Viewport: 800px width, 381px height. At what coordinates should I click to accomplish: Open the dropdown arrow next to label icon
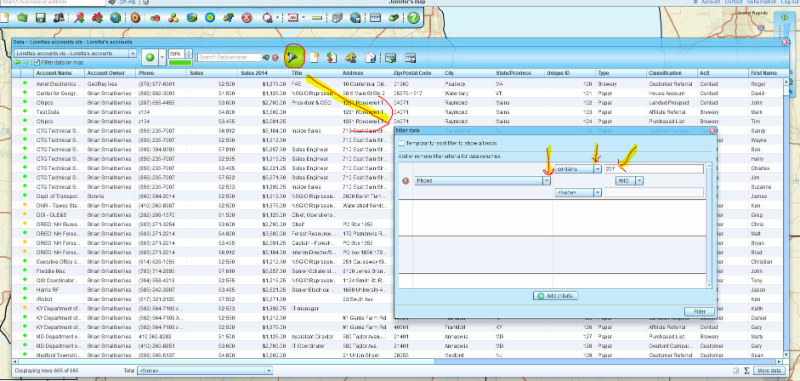pyautogui.click(x=304, y=18)
